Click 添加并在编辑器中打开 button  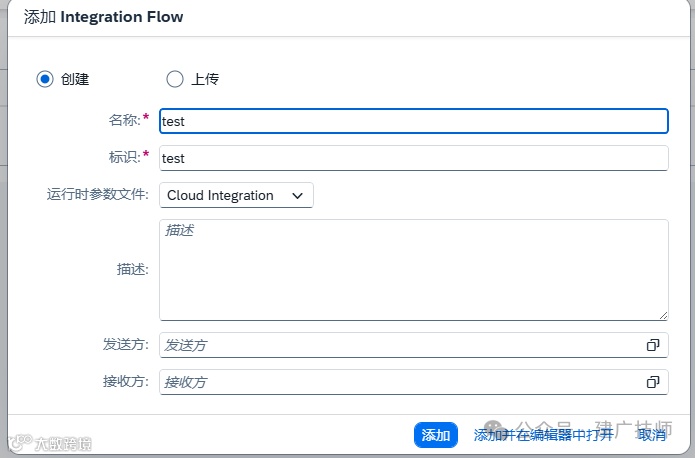(x=543, y=435)
